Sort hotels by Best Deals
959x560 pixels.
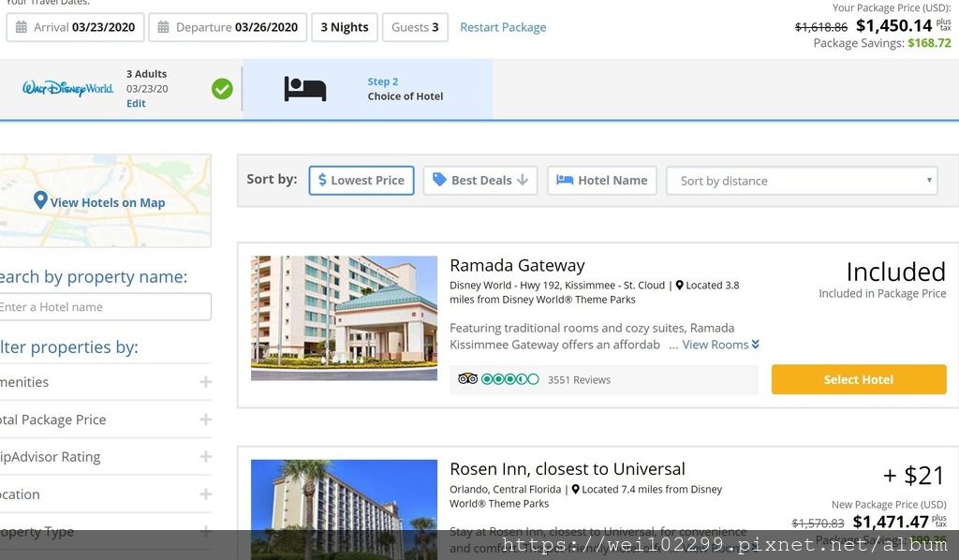click(x=480, y=181)
